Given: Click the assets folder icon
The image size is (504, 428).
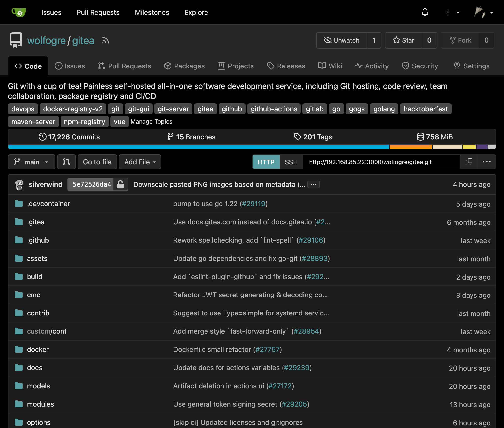Looking at the screenshot, I should tap(19, 258).
